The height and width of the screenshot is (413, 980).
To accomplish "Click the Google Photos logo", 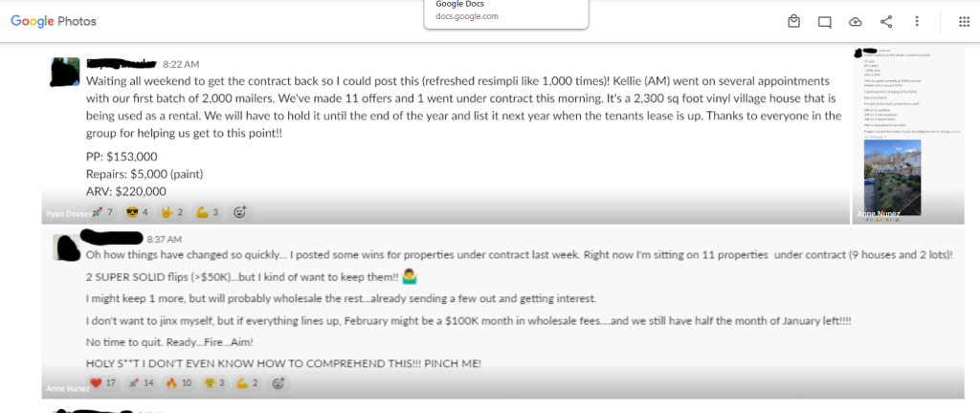I will pyautogui.click(x=54, y=21).
